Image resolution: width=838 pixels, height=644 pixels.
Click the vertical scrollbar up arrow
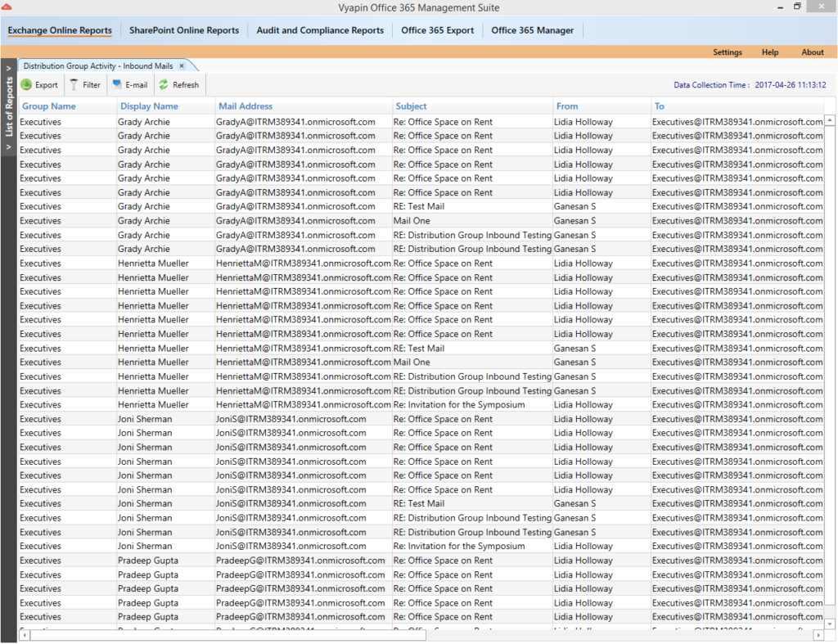coord(830,120)
